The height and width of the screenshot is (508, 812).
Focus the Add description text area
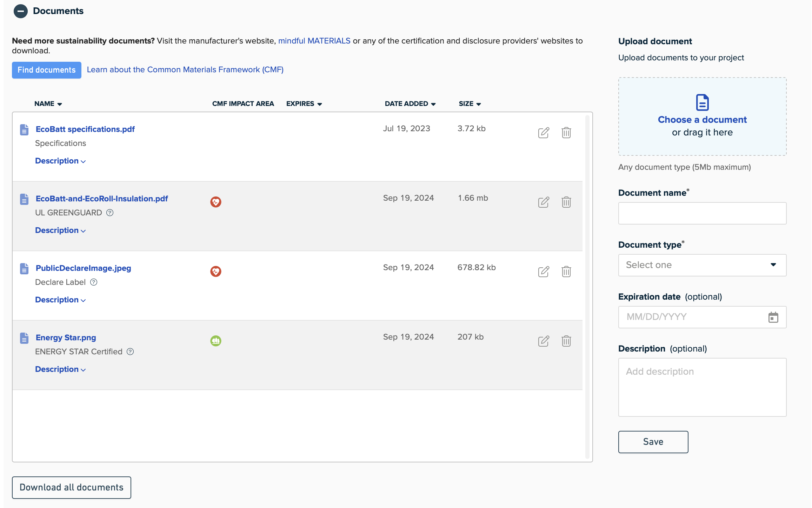coord(703,387)
